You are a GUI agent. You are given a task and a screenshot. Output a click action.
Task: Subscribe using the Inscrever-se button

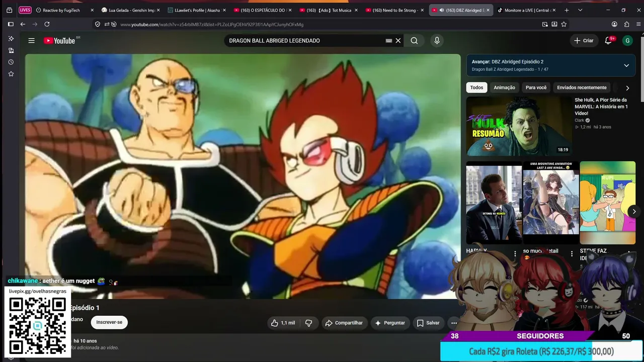tap(109, 322)
